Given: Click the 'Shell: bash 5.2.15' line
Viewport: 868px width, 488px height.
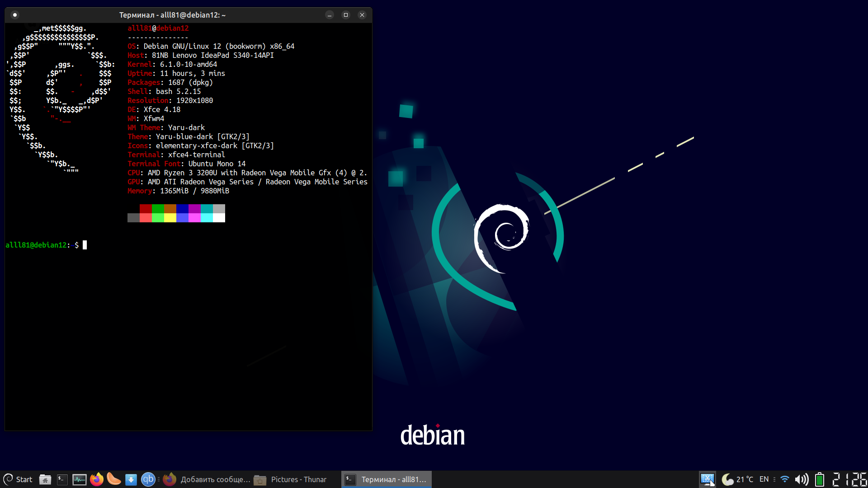Looking at the screenshot, I should pyautogui.click(x=164, y=91).
